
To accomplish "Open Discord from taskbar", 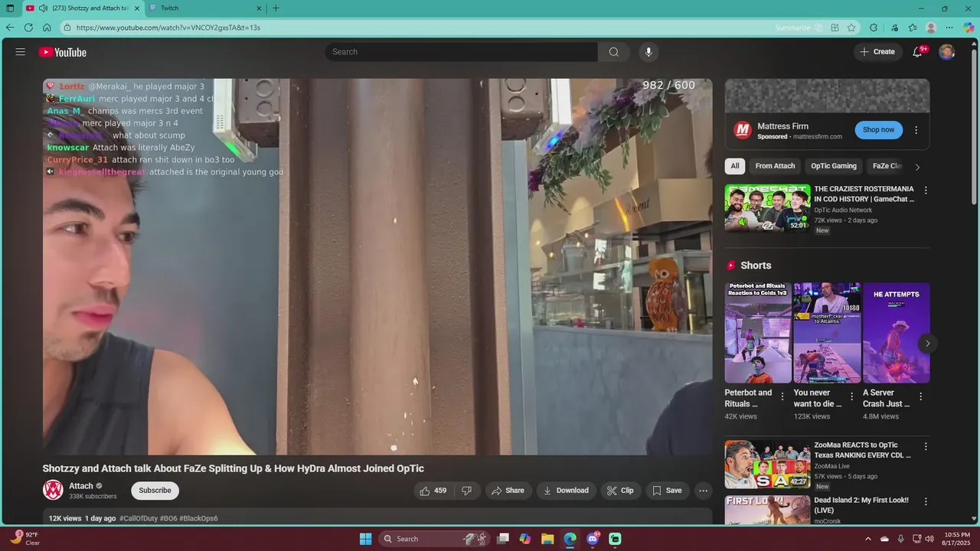I will coord(593,539).
